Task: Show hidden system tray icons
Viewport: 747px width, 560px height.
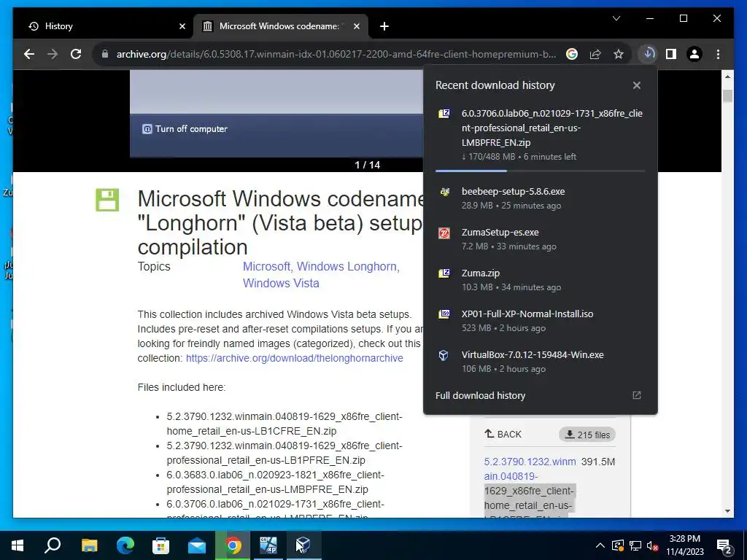Action: 600,545
